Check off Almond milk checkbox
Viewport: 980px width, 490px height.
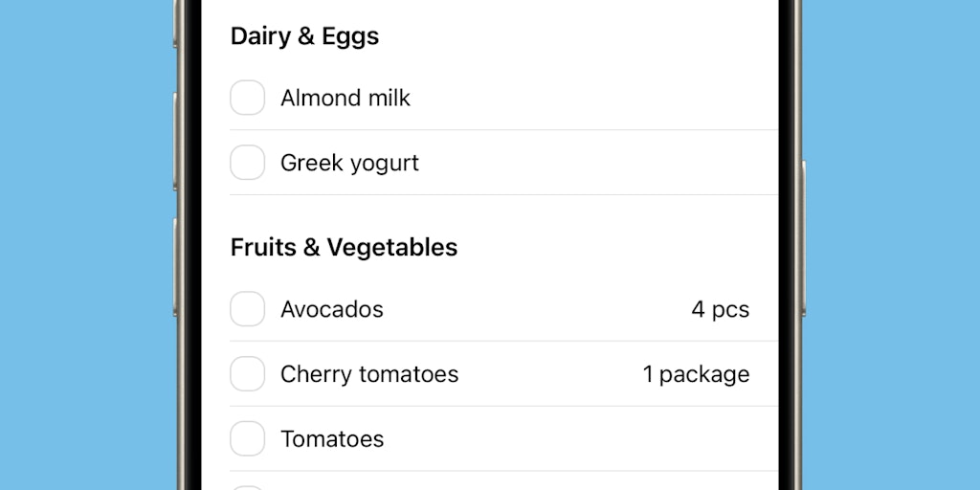(x=248, y=98)
